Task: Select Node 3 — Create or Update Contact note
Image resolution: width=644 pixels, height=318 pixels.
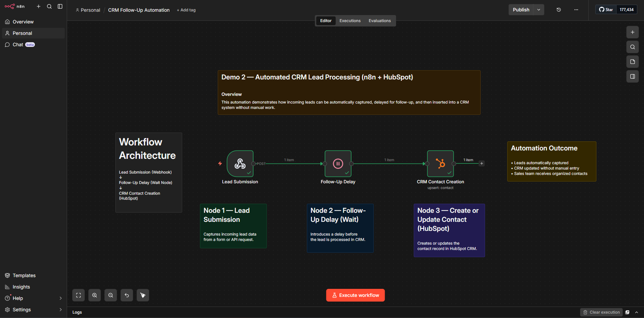Action: pyautogui.click(x=449, y=231)
